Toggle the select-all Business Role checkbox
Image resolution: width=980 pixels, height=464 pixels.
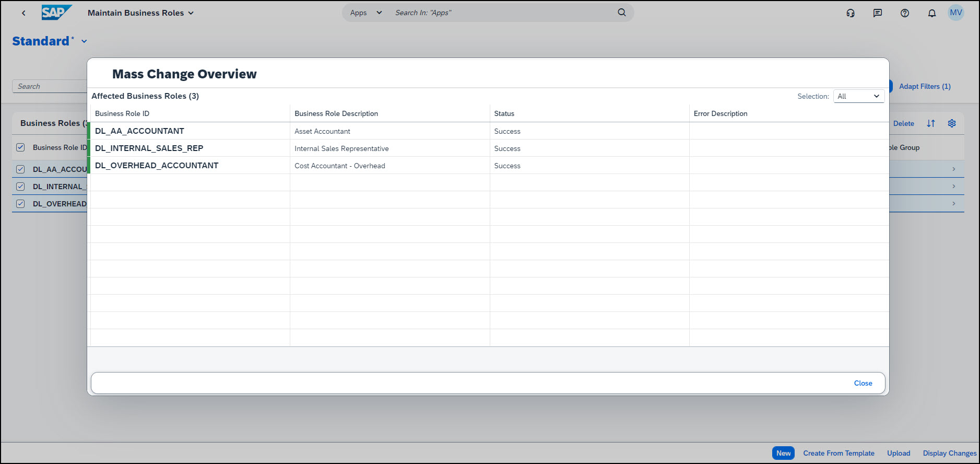click(20, 147)
